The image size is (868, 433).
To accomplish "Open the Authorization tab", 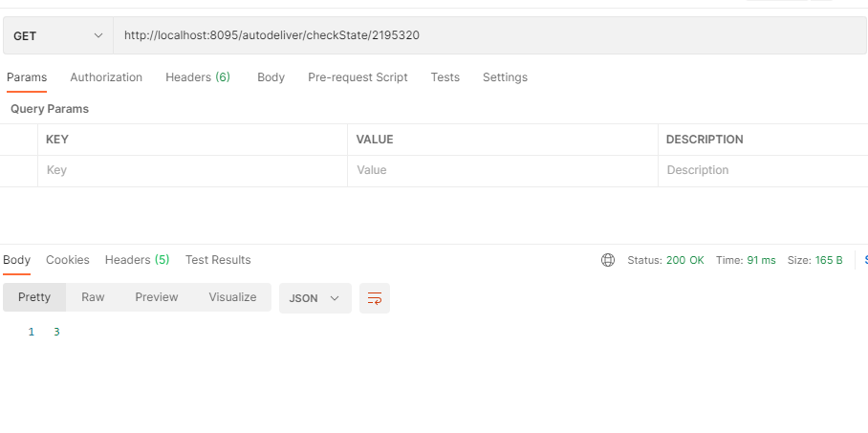I will (106, 77).
